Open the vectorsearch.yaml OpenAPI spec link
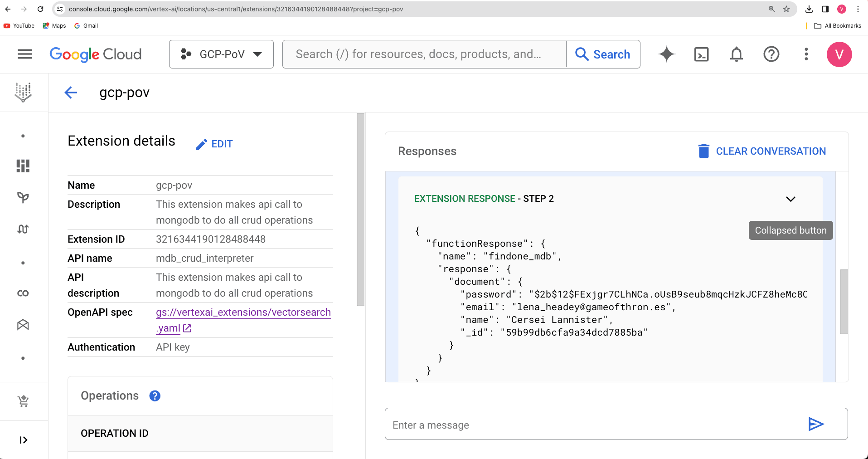The width and height of the screenshot is (868, 459). 243,313
